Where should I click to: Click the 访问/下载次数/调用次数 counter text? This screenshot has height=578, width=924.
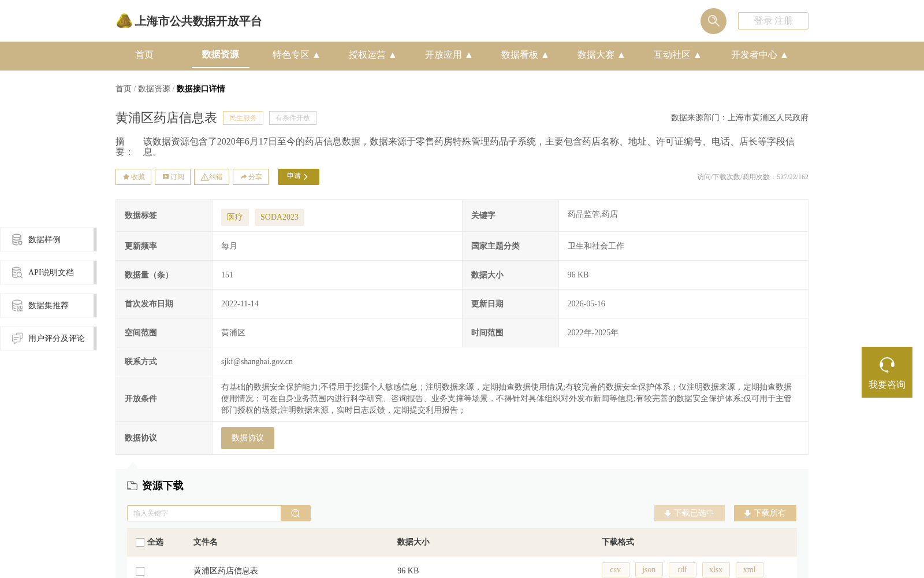752,177
